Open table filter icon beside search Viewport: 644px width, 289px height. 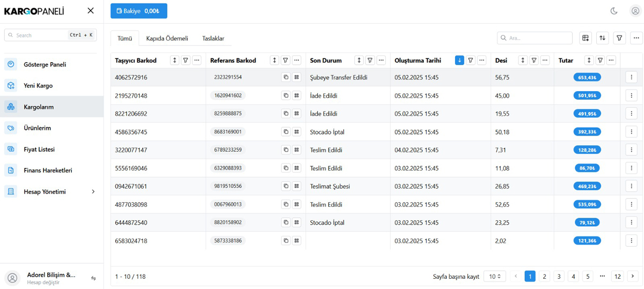point(619,38)
